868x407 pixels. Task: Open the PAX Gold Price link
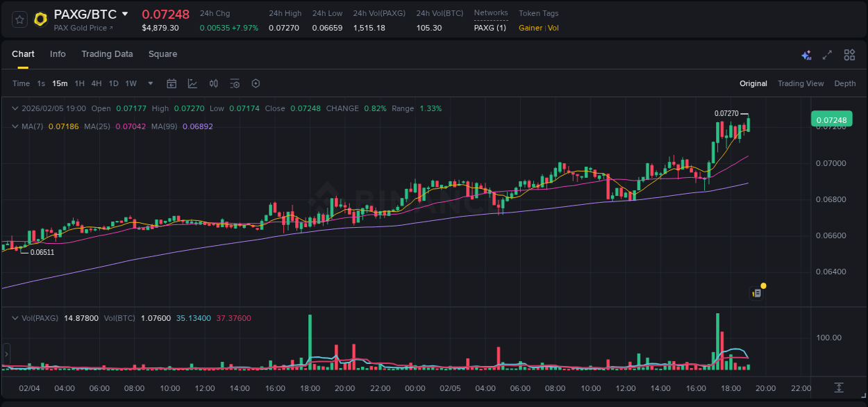pyautogui.click(x=81, y=28)
